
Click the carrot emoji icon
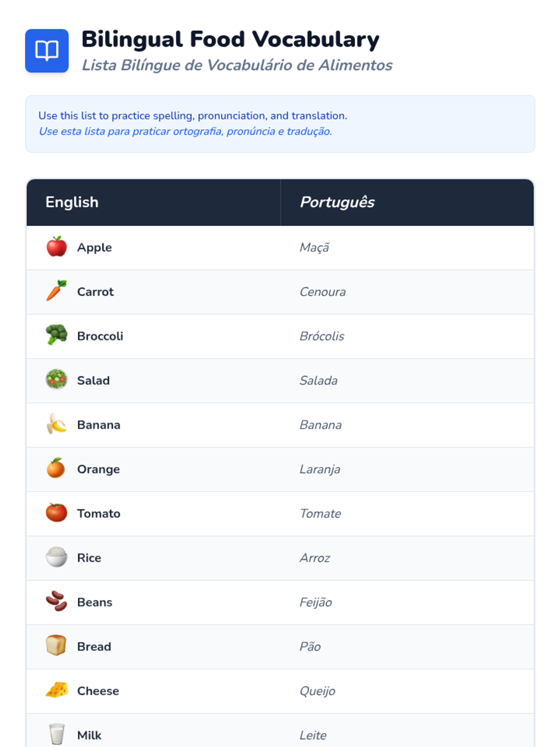(x=56, y=291)
